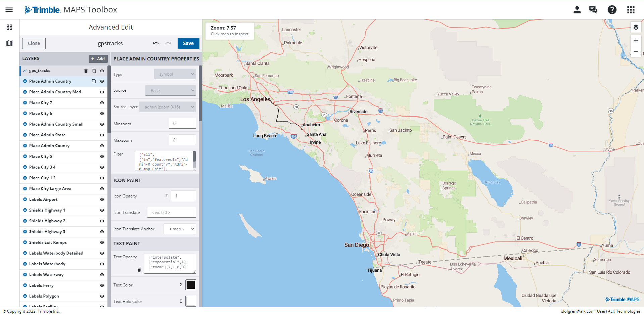
Task: Undo the last edit
Action: tap(156, 43)
